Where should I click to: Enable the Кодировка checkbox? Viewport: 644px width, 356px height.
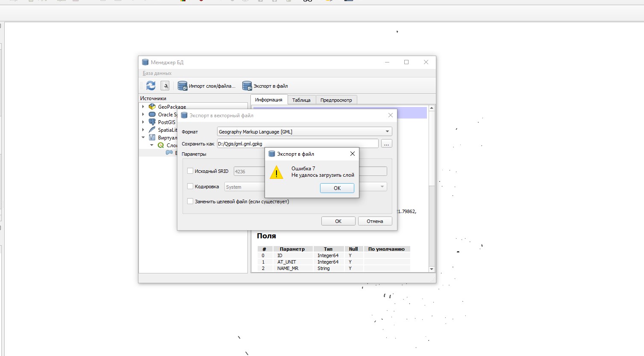[x=190, y=186]
